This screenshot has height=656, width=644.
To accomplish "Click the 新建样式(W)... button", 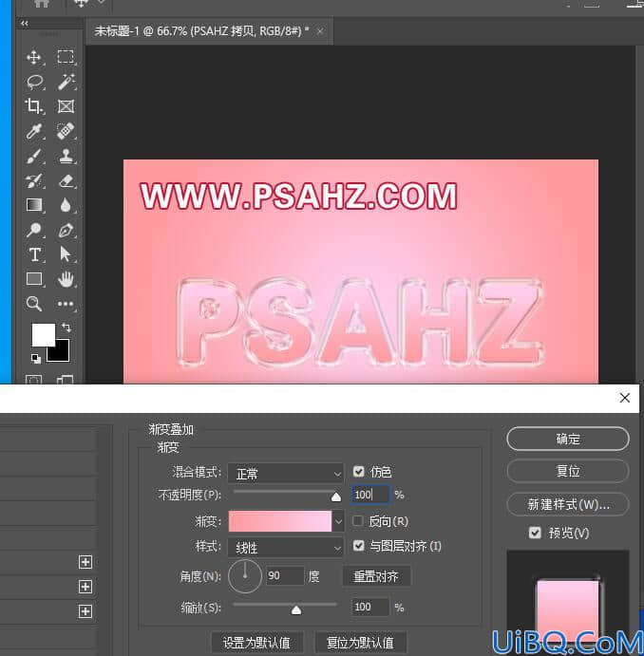I will click(x=568, y=504).
